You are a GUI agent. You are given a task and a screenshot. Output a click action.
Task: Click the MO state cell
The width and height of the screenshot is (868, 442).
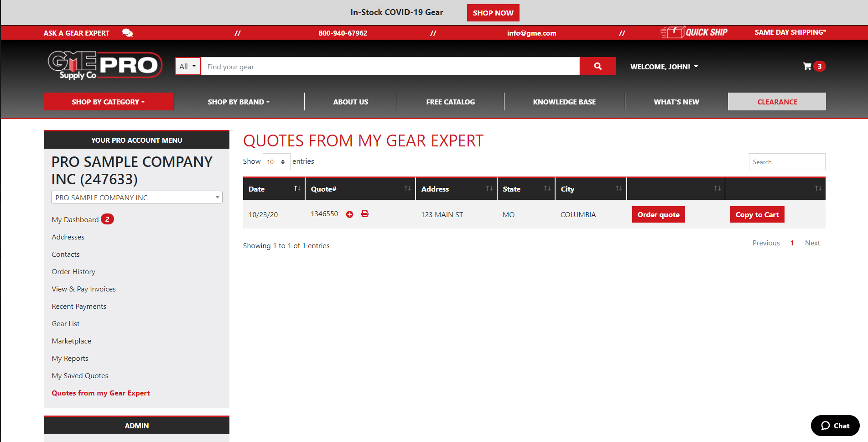click(509, 215)
